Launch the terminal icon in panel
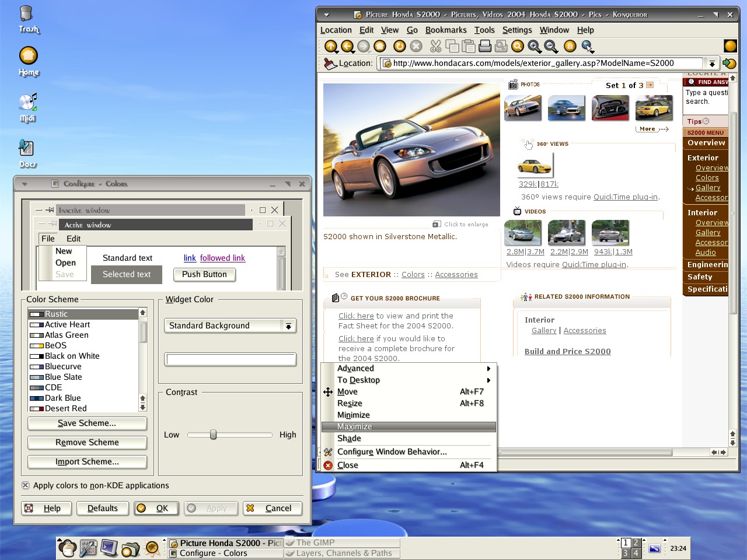Image resolution: width=747 pixels, height=560 pixels. click(109, 548)
